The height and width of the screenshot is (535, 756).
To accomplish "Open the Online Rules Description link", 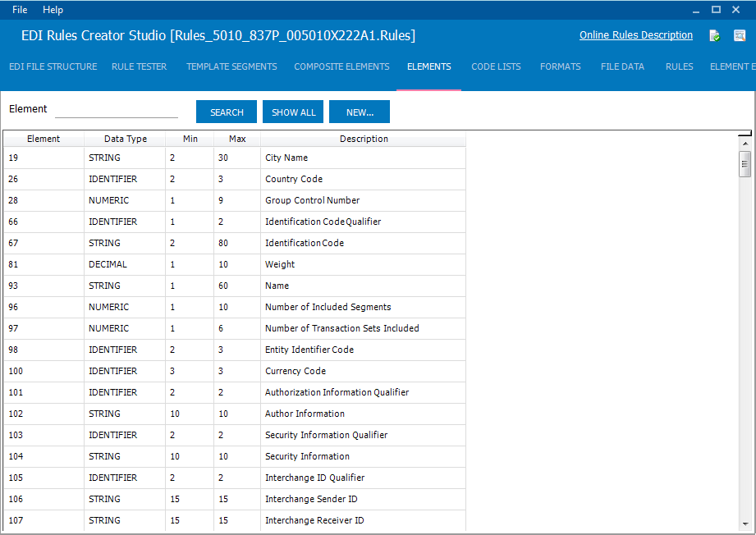I will (636, 35).
